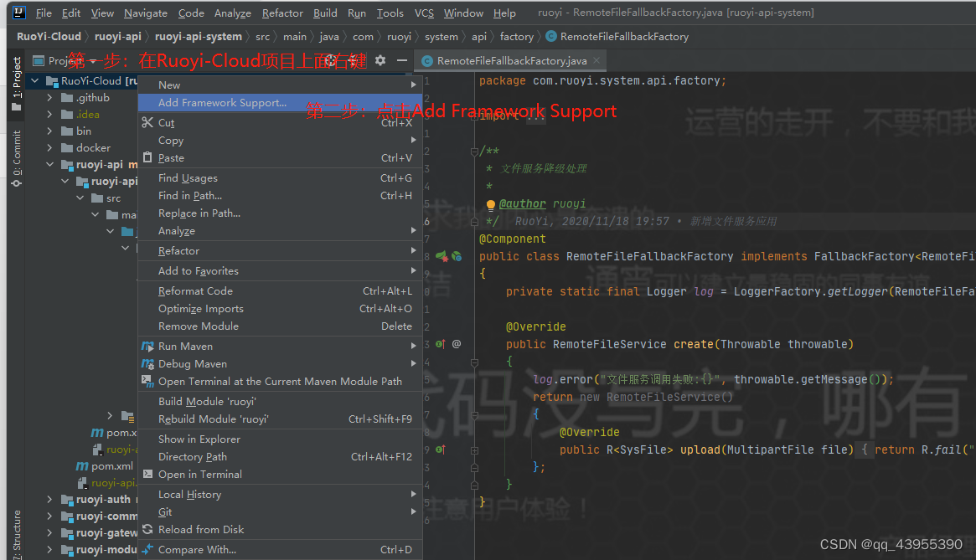Collapse the RuoYi-Cloud root tree node

35,81
